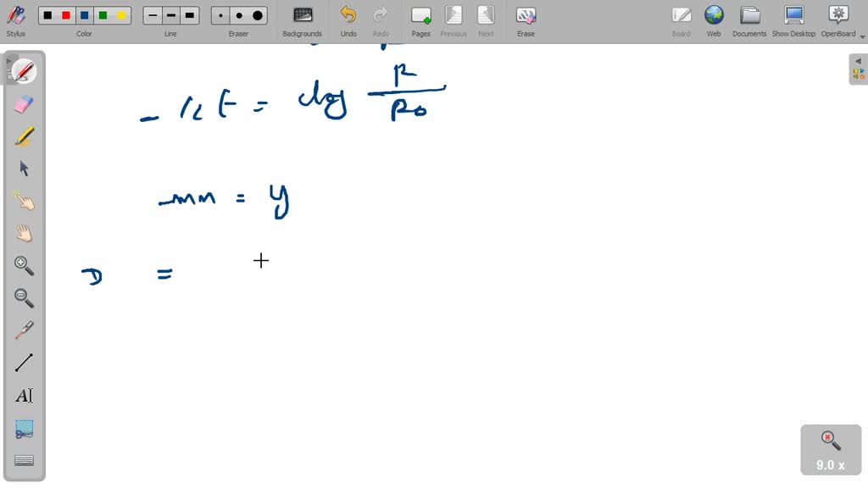Show the virtual keyboard

coord(24,460)
